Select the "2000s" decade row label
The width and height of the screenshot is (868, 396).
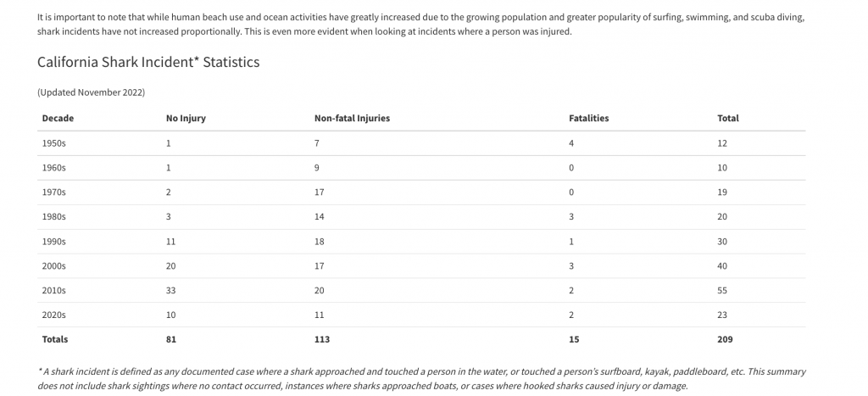coord(53,266)
